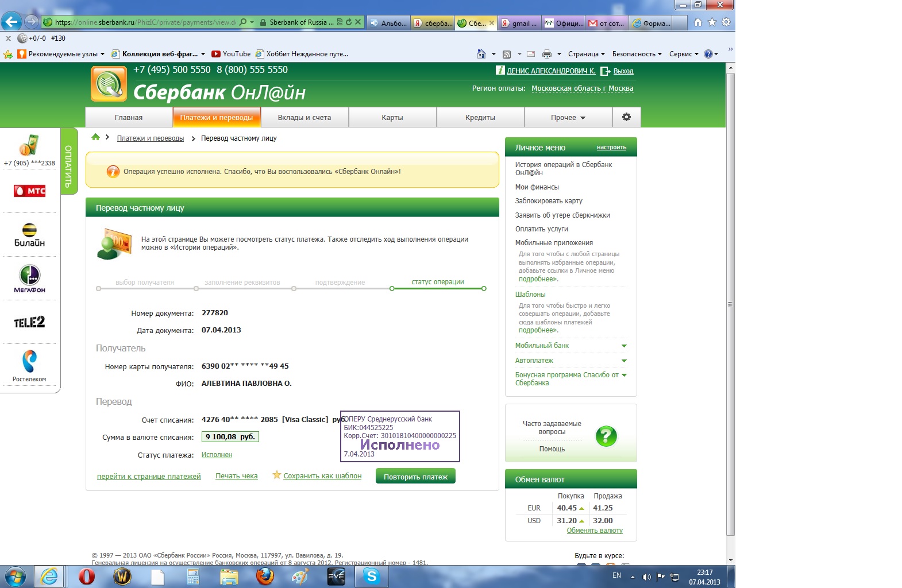Viewport: 902px width, 588px height.
Task: Click Обменять валюту link
Action: tap(595, 531)
